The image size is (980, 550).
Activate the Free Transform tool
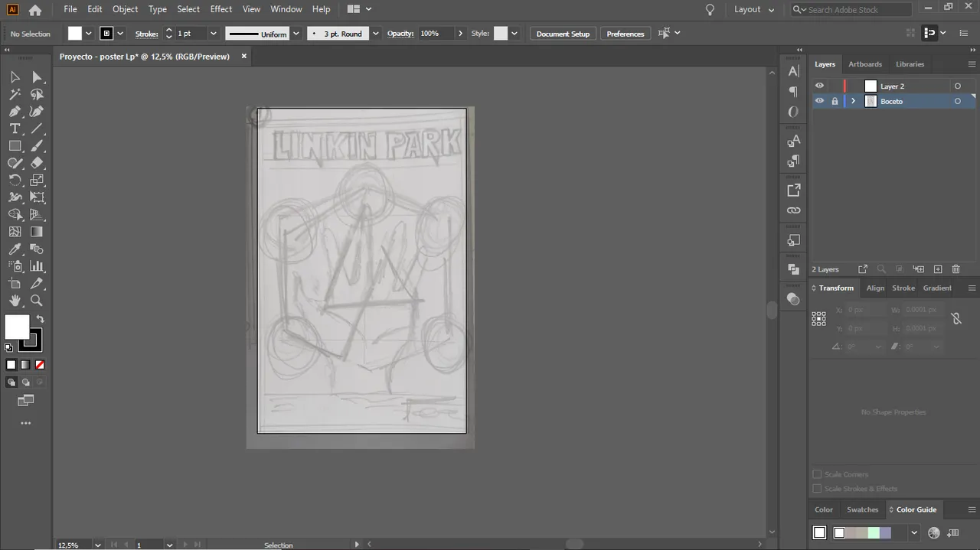(37, 197)
